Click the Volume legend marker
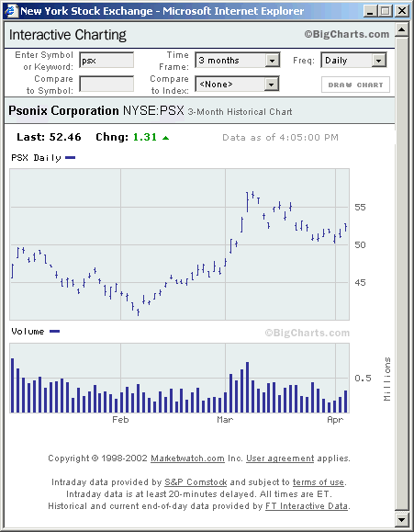Viewport: 414px width, 532px height. (54, 331)
